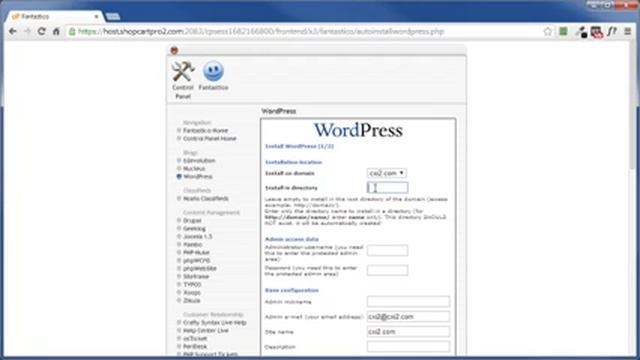Select b2evolution in Blogs list
The height and width of the screenshot is (360, 640).
click(x=199, y=160)
